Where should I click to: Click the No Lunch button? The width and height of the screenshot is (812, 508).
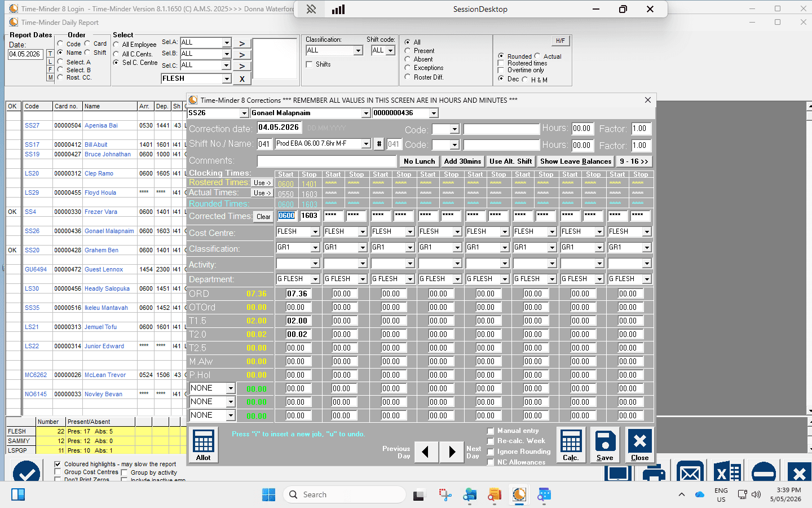click(420, 161)
